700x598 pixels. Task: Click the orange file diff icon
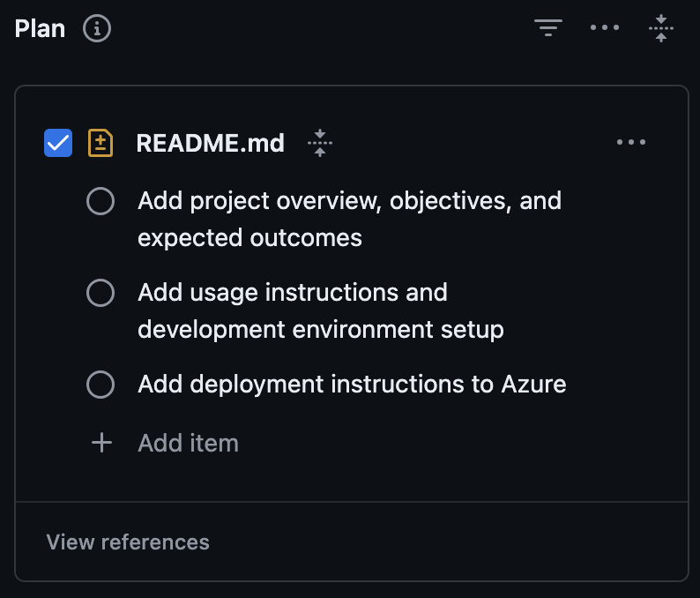101,143
